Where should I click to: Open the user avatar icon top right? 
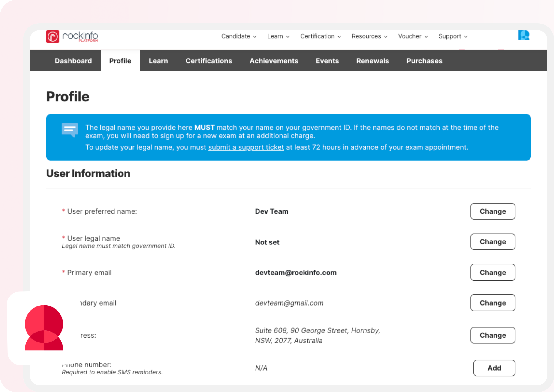tap(523, 35)
